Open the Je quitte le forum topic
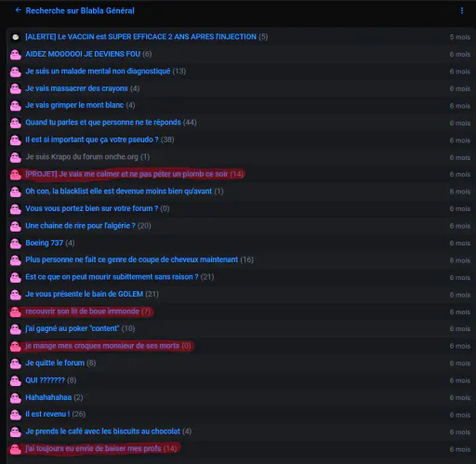The image size is (476, 464). 55,363
